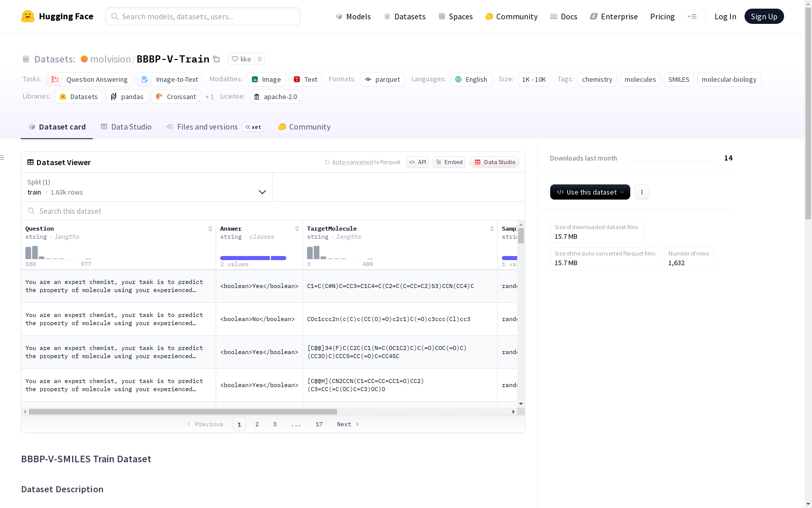This screenshot has width=812, height=508.
Task: Go to the Community tab
Action: 304,127
